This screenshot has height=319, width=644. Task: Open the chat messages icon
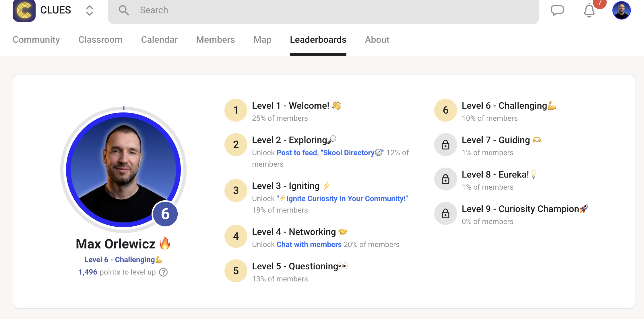(x=557, y=10)
